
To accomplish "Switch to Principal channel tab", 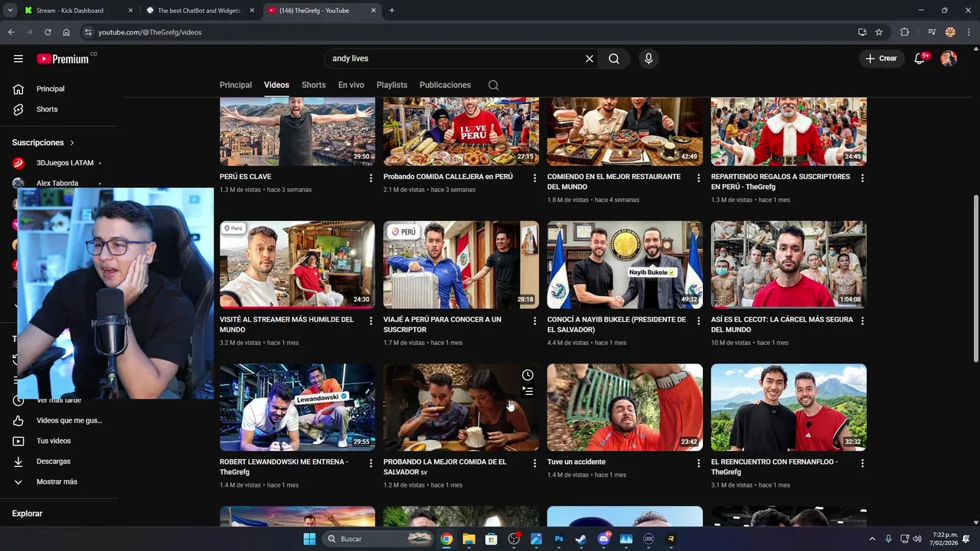I will tap(236, 85).
